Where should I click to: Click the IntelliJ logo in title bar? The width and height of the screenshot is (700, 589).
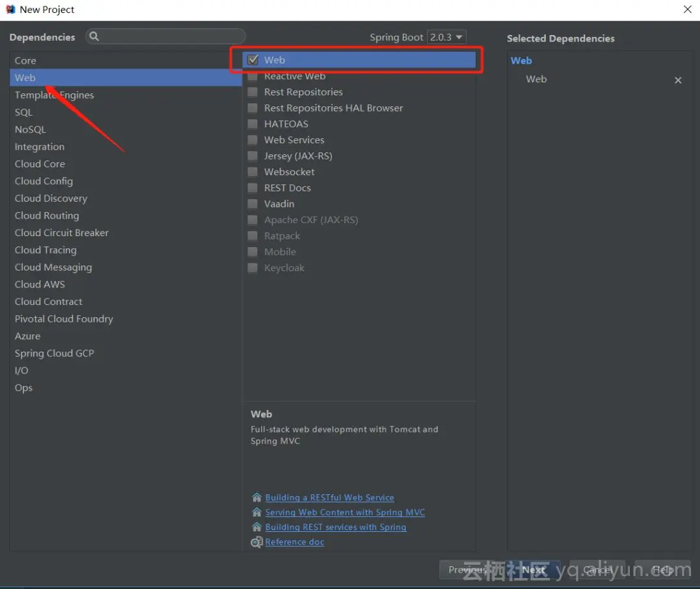pyautogui.click(x=10, y=9)
